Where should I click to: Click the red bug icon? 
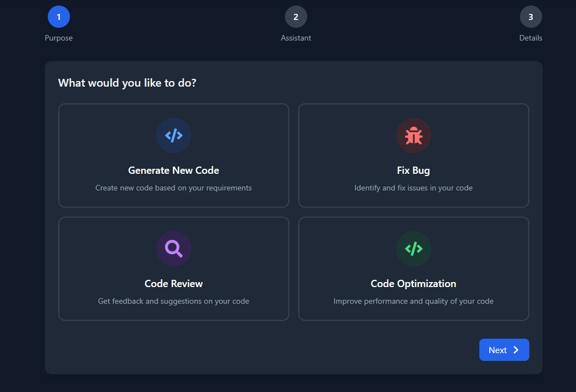click(x=414, y=135)
